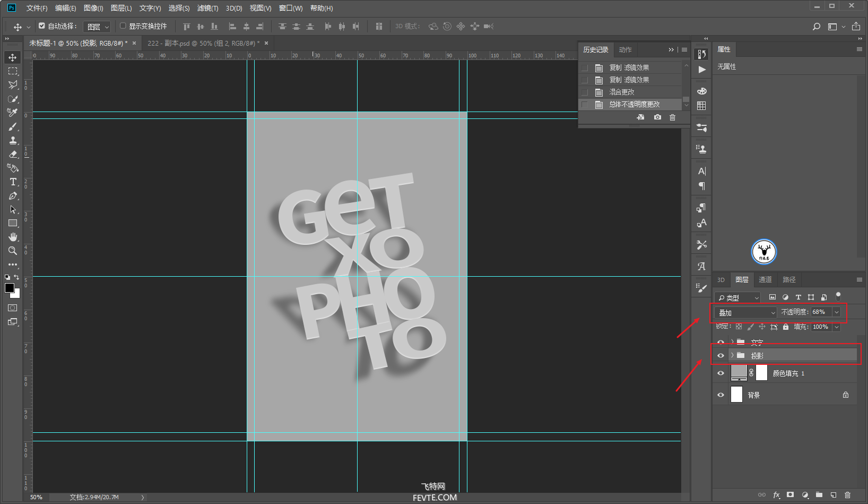
Task: Select the Clone Stamp tool
Action: click(13, 140)
